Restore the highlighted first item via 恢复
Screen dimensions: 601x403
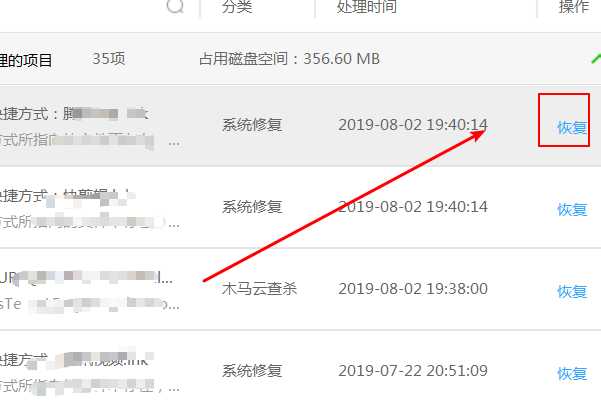(x=572, y=128)
